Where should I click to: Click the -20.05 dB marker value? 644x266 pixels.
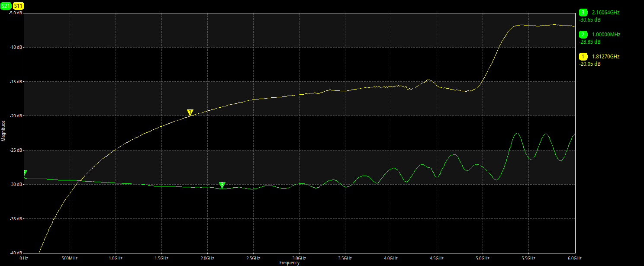click(x=590, y=64)
